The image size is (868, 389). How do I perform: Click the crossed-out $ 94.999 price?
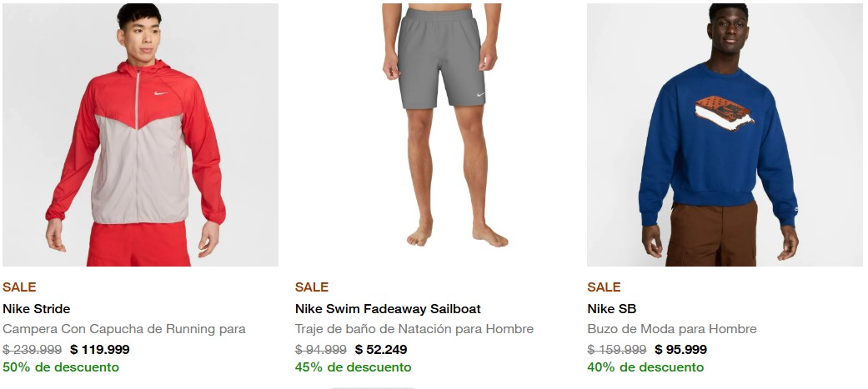tap(321, 350)
